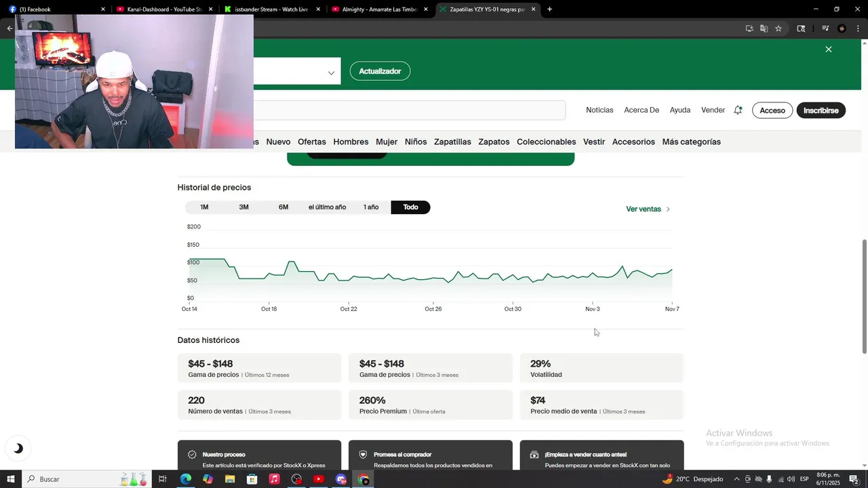The height and width of the screenshot is (488, 868).
Task: Click the Acceso button
Action: click(772, 110)
